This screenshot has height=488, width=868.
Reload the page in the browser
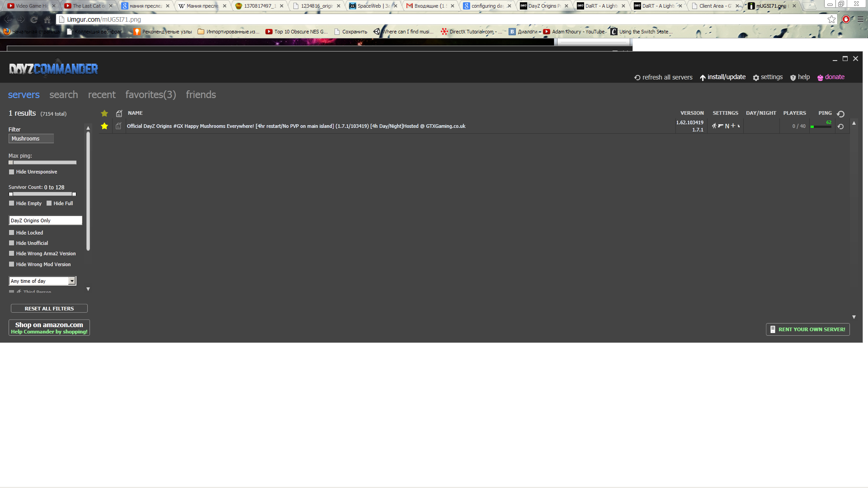click(34, 19)
